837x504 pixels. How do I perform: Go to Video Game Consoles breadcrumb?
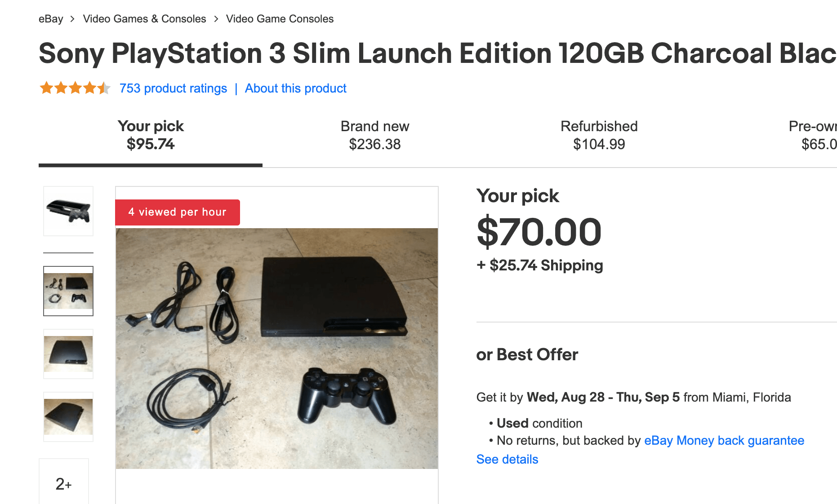click(280, 19)
